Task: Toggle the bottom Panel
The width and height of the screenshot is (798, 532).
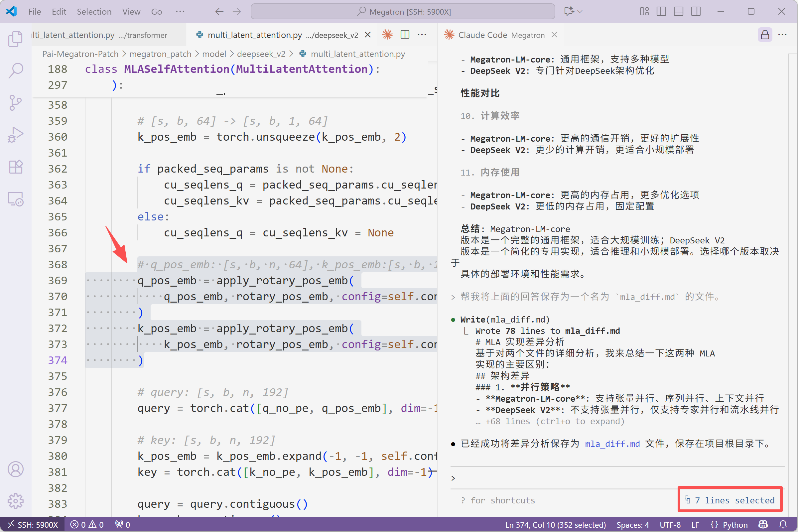Action: pos(679,12)
